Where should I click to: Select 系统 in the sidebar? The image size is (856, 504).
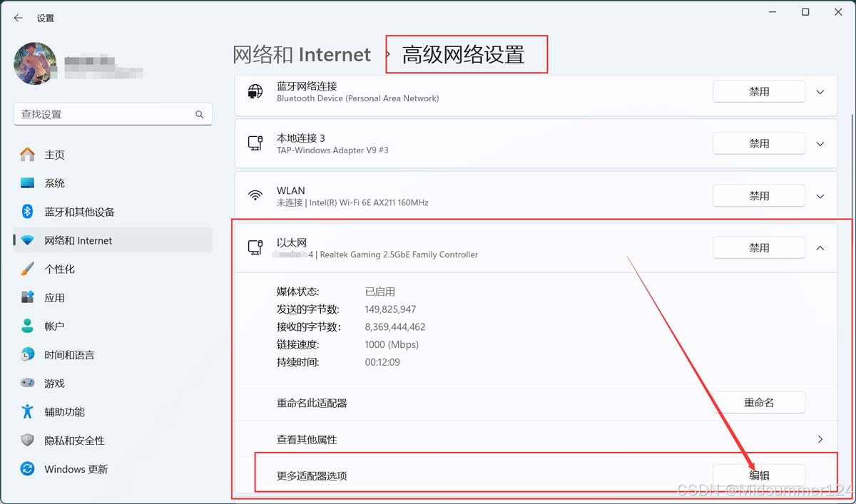[54, 183]
